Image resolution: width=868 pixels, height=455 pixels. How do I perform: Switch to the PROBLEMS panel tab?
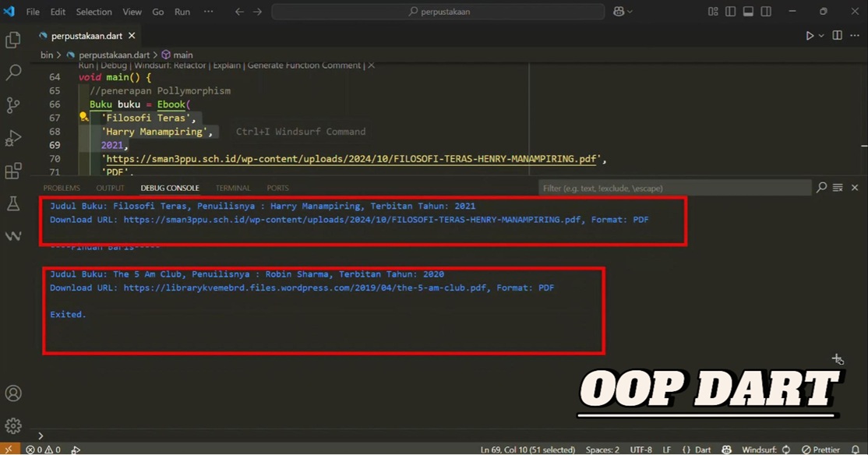click(62, 189)
